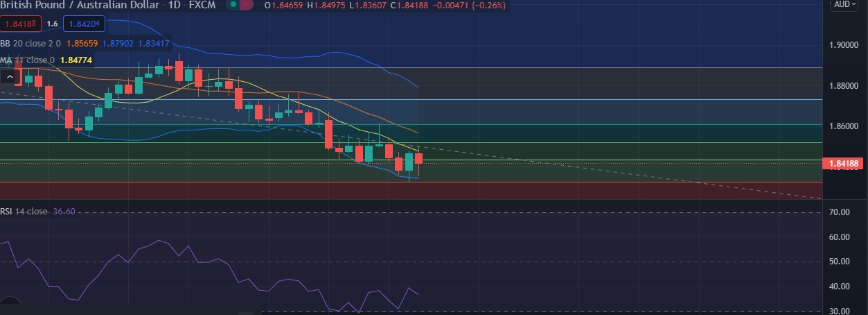This screenshot has width=868, height=315.
Task: Click the spread value 1.6 between prices
Action: pos(52,24)
